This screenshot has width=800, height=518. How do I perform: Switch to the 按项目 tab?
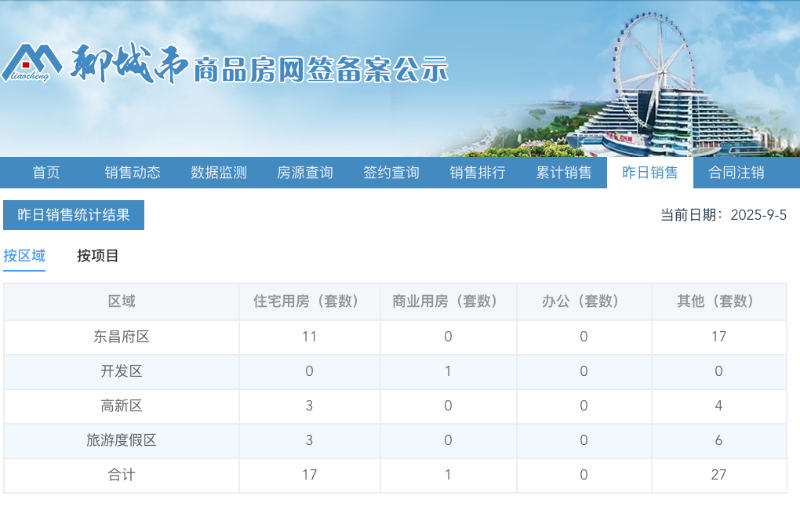tap(98, 256)
